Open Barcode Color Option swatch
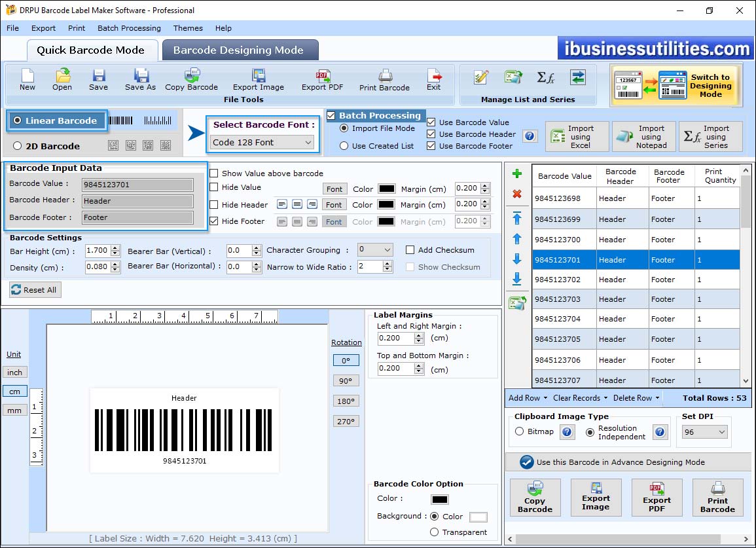The width and height of the screenshot is (756, 548). tap(440, 500)
